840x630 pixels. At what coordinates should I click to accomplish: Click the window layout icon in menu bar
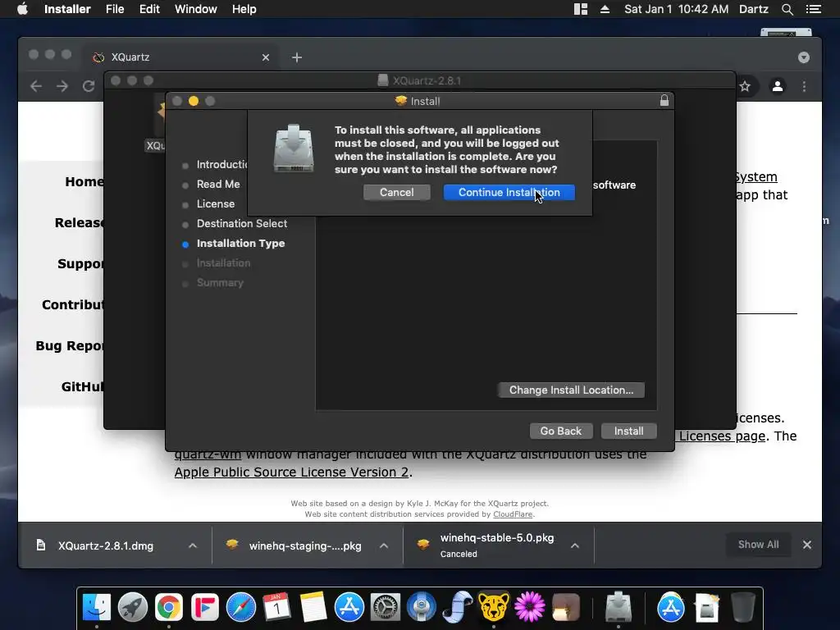pyautogui.click(x=581, y=9)
